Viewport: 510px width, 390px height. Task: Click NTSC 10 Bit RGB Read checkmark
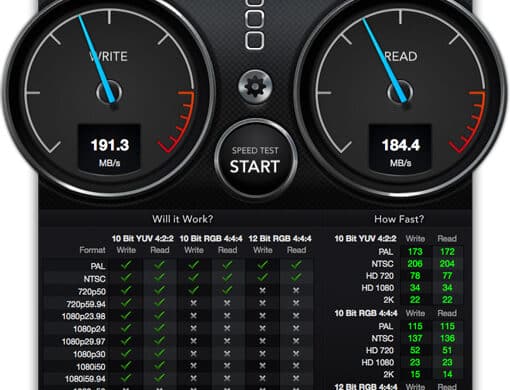(x=227, y=278)
